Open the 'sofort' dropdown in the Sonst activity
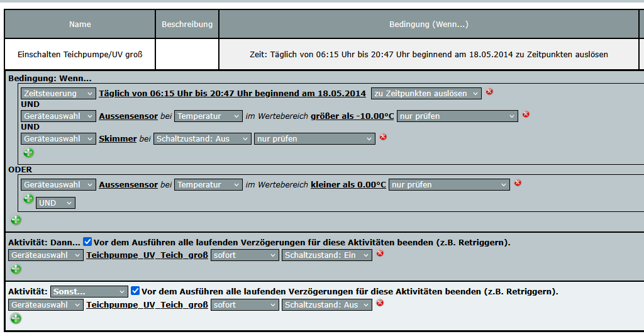 point(245,305)
